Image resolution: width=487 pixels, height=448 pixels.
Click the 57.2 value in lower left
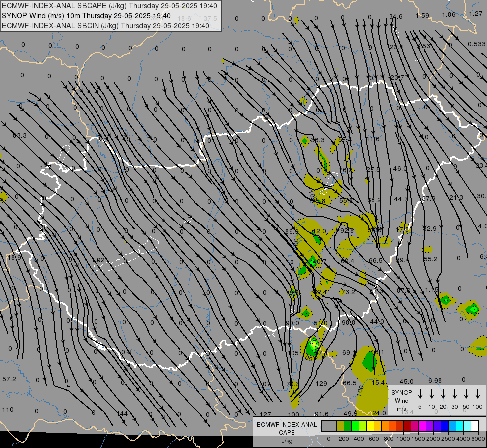click(9, 379)
